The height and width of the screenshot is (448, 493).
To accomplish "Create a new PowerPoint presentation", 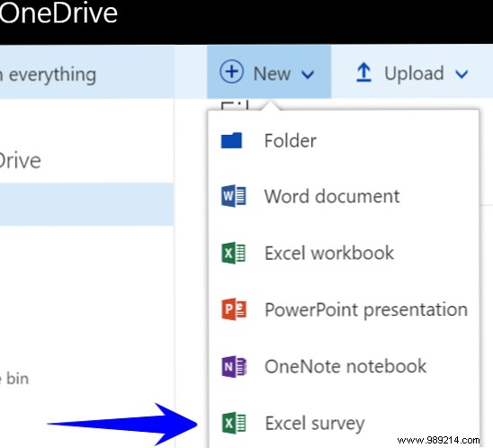I will tap(344, 309).
